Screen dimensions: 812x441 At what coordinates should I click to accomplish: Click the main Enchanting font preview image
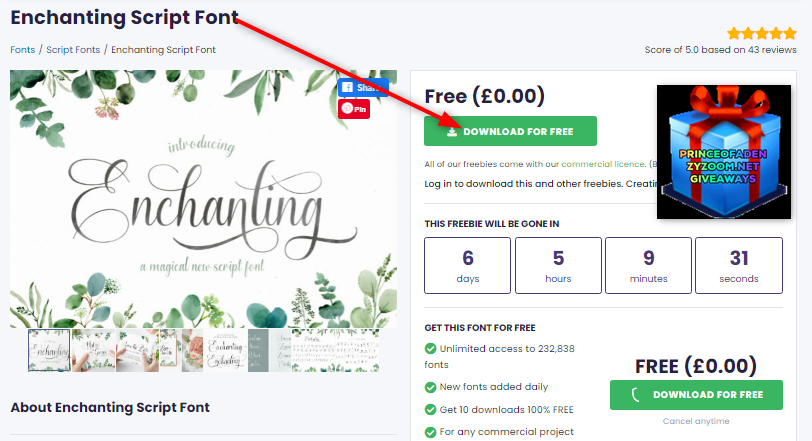pos(204,199)
